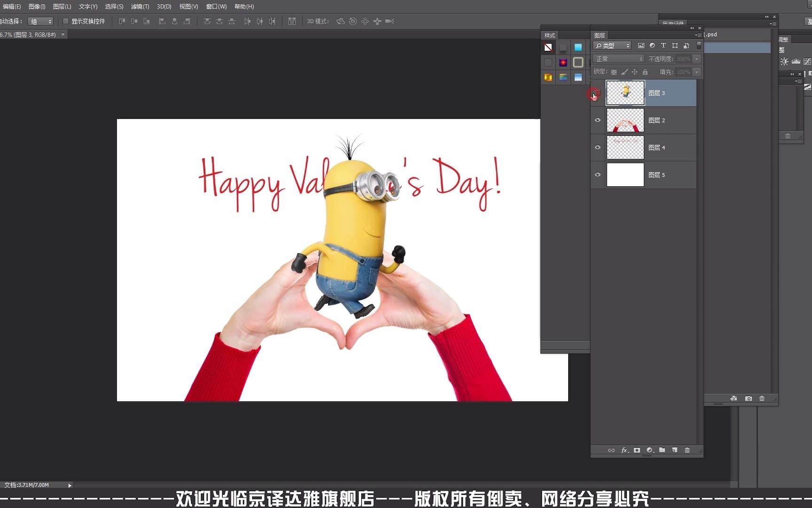Create new fill or adjustment layer
This screenshot has height=508, width=812.
(x=650, y=450)
